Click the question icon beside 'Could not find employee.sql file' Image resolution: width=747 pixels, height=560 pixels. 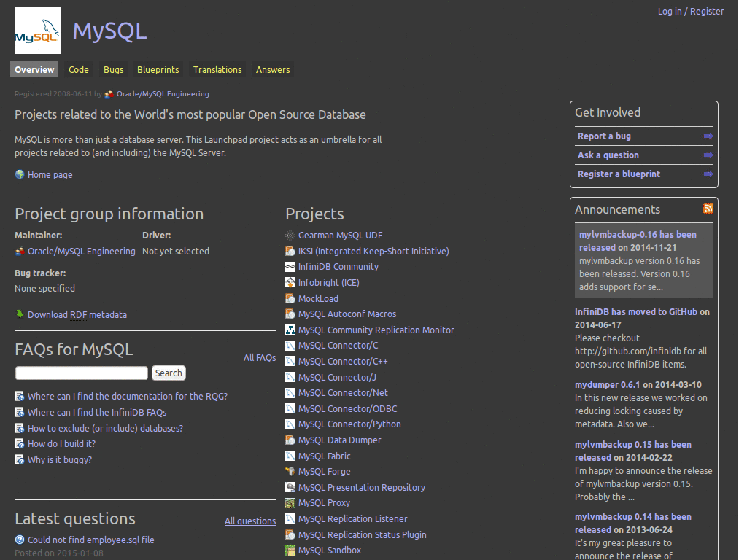[20, 540]
